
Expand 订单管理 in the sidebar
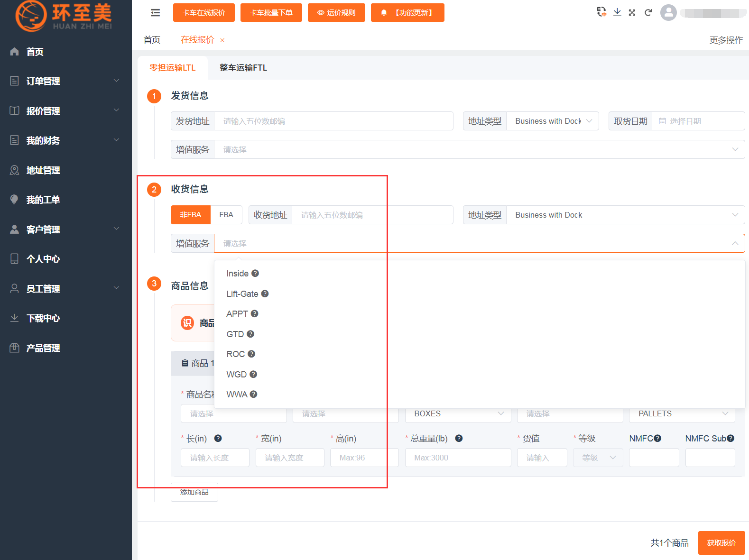click(66, 81)
